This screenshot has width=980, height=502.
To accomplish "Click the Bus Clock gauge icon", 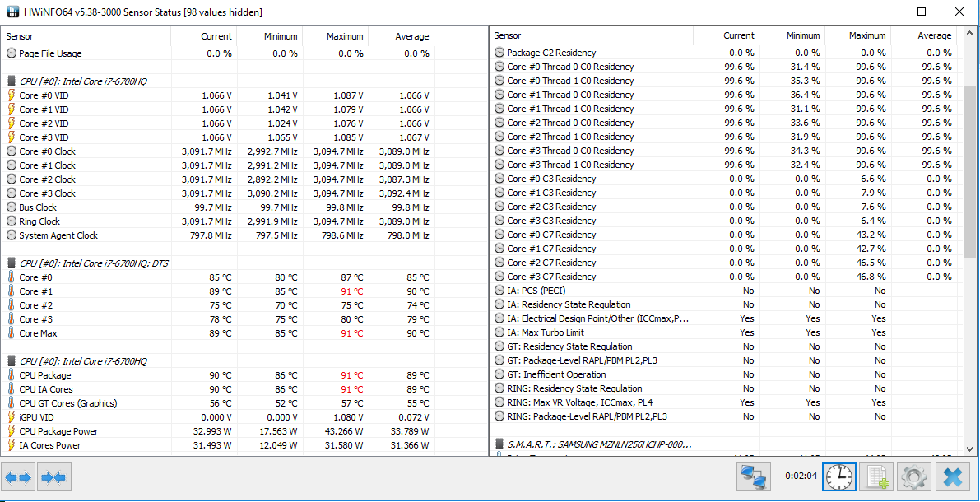I will [12, 207].
